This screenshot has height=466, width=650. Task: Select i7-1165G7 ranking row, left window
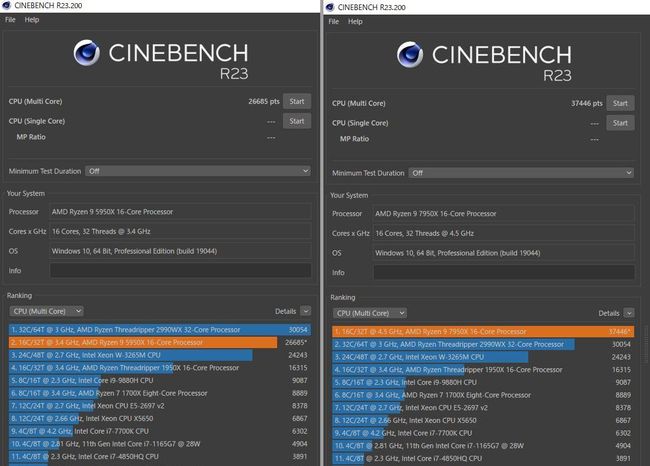[x=160, y=444]
